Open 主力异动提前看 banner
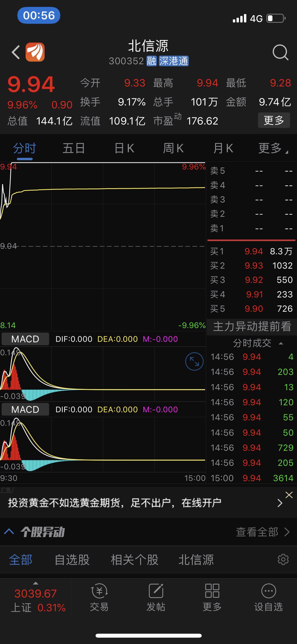 pos(252,326)
